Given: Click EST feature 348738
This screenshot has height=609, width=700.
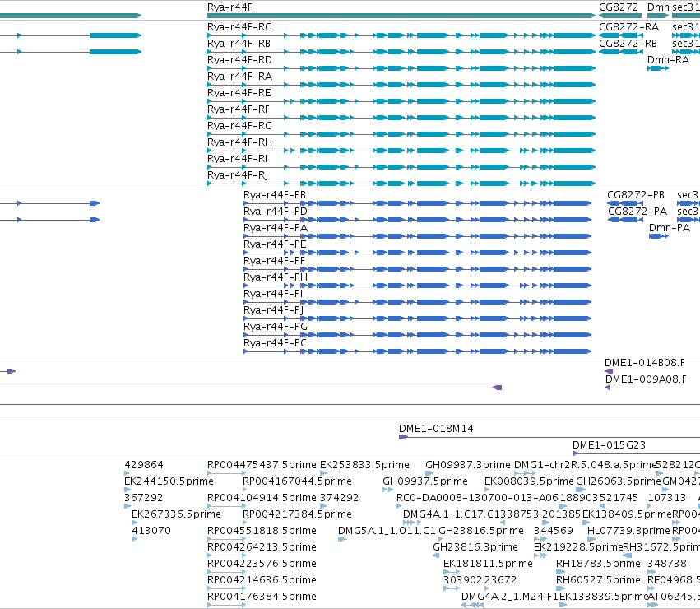Looking at the screenshot, I should (x=667, y=565).
